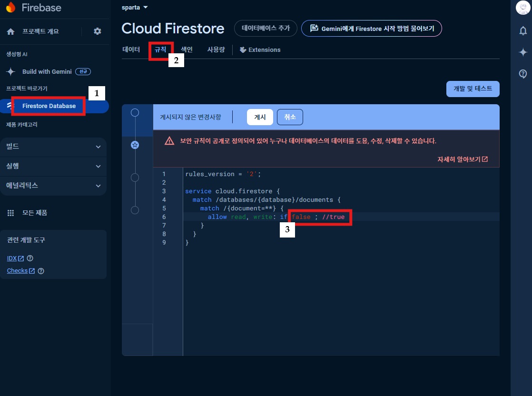
Task: Select the bottom rules history circle marker
Action: coord(135,210)
